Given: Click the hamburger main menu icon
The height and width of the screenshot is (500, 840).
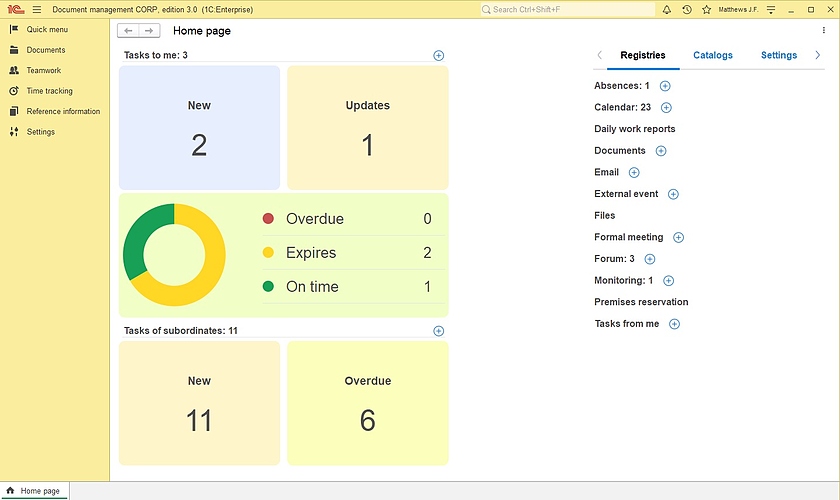Looking at the screenshot, I should pos(37,9).
